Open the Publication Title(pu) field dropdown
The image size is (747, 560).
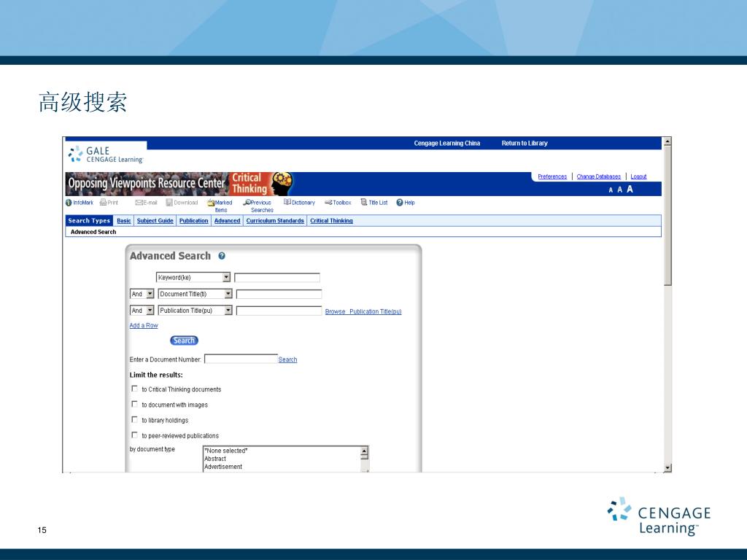tap(228, 311)
